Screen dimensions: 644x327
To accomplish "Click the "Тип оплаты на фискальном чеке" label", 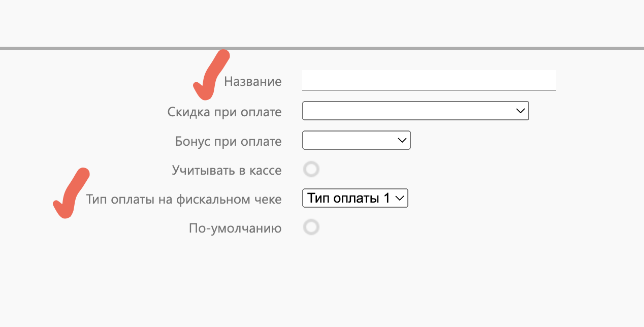I will pos(184,200).
